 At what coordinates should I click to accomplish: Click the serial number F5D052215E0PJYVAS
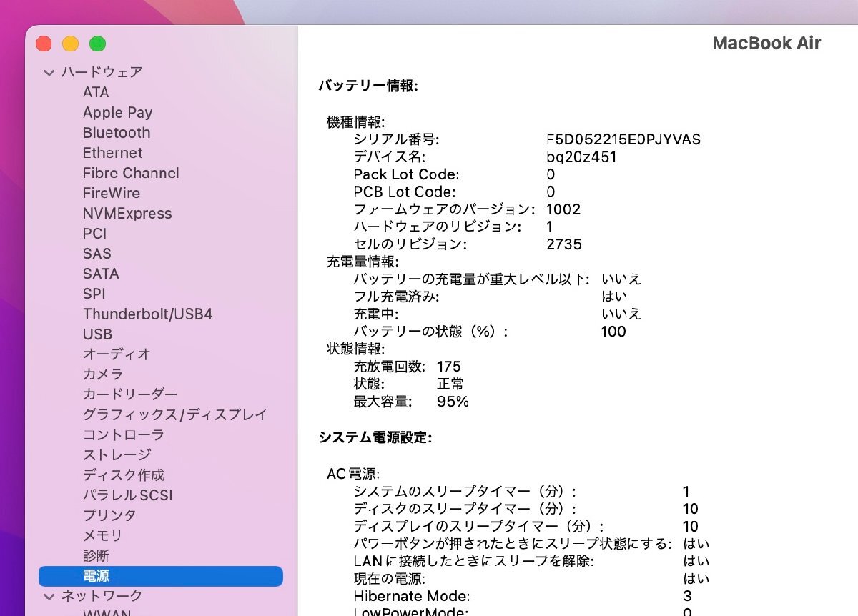tap(623, 139)
